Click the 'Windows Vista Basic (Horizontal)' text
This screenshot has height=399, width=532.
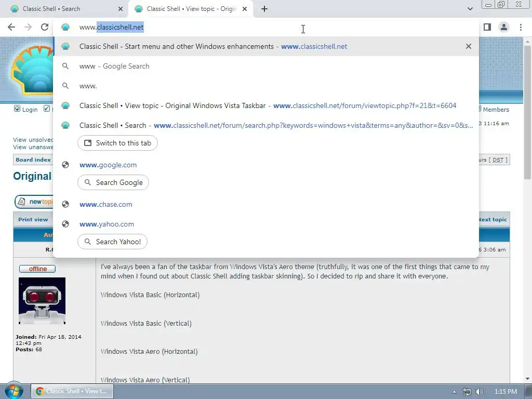[x=150, y=295]
